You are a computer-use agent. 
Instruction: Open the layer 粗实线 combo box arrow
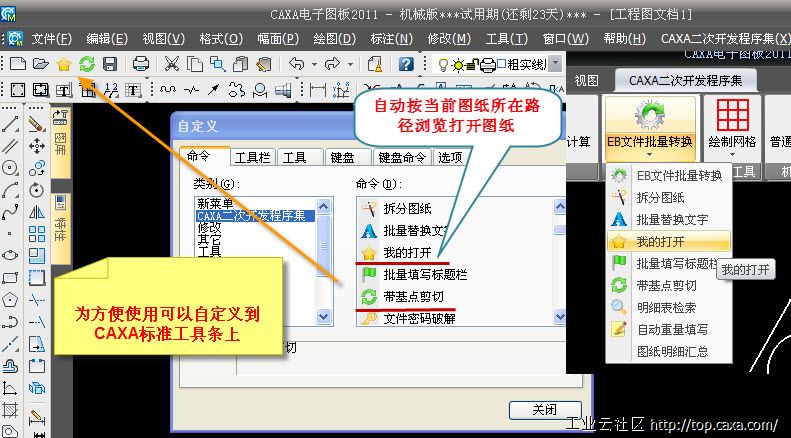tap(555, 64)
